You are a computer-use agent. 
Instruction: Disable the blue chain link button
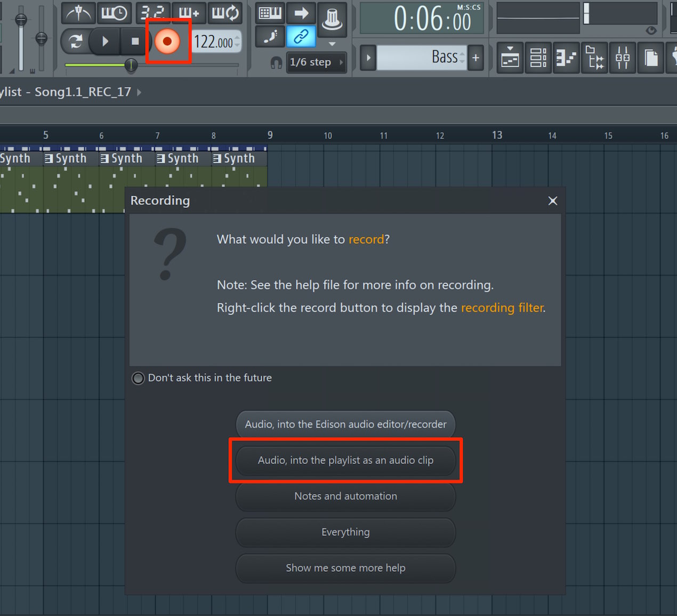point(301,36)
